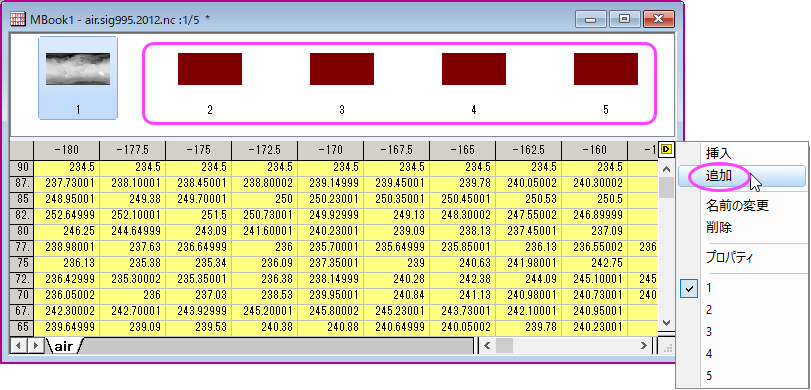Screen dimensions: 811x390
Task: Switch to object 3 in menu
Action: pyautogui.click(x=741, y=332)
